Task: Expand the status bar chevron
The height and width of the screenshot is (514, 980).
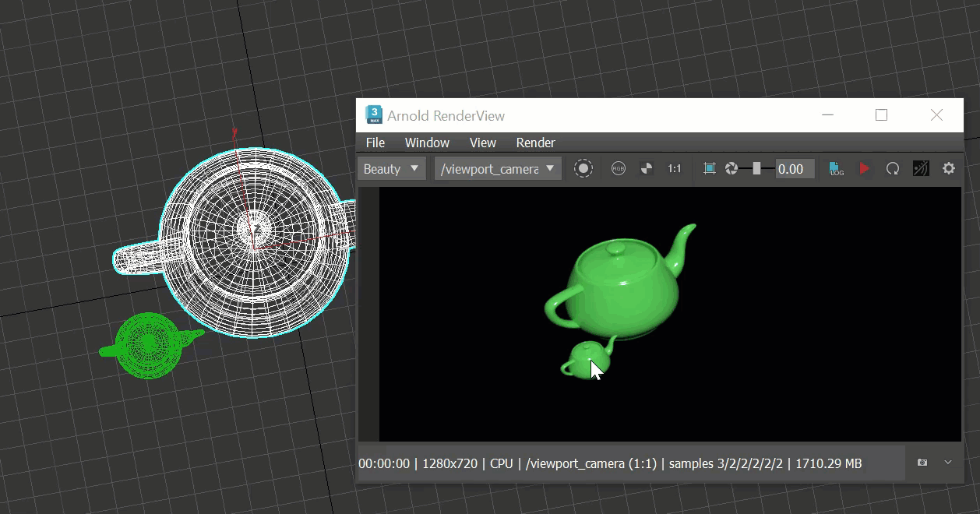Action: [x=948, y=463]
